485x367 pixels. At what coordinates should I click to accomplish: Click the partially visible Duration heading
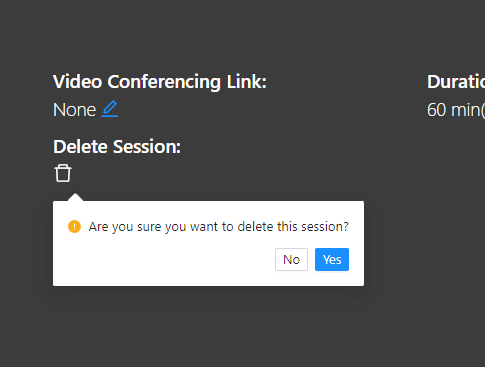456,82
